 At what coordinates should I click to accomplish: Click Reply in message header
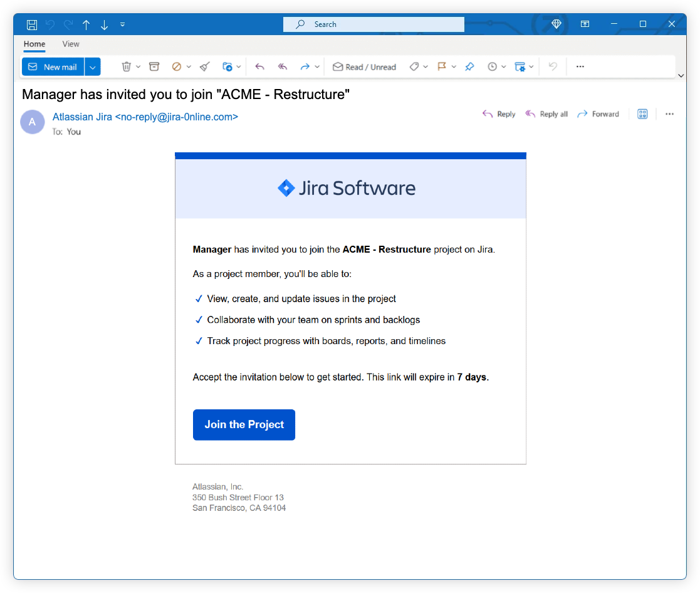(x=499, y=114)
